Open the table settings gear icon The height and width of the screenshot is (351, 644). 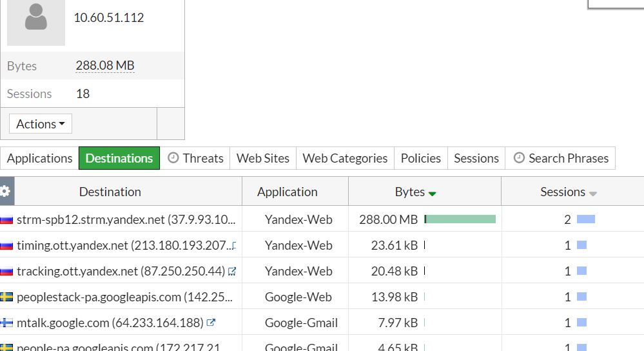point(5,192)
